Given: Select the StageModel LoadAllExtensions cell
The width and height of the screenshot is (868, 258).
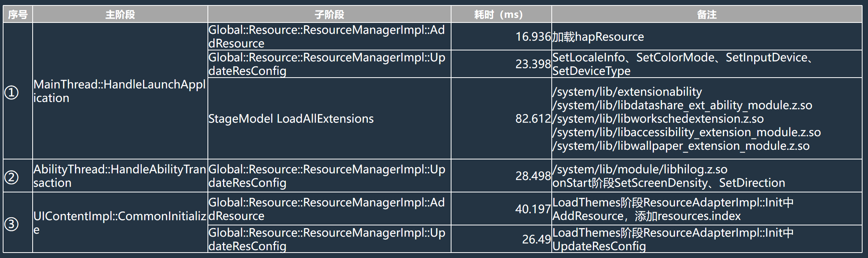Looking at the screenshot, I should point(291,119).
